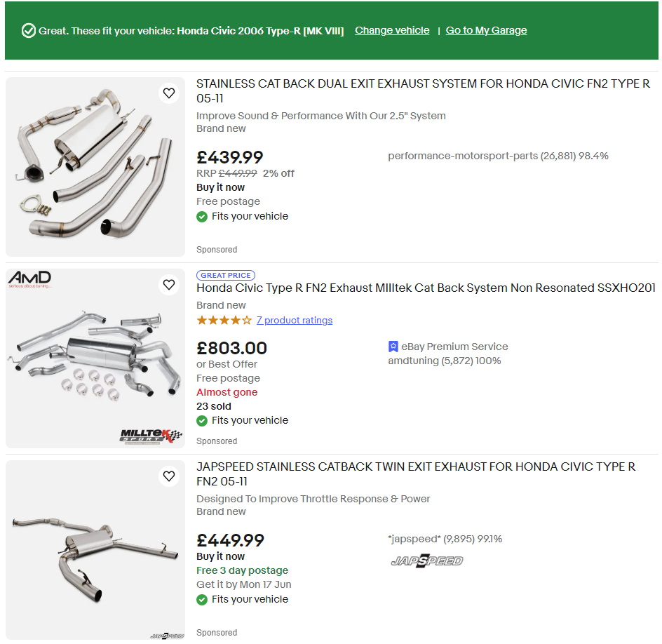Click the Japspeed seller logo
The height and width of the screenshot is (644, 662).
pyautogui.click(x=426, y=561)
